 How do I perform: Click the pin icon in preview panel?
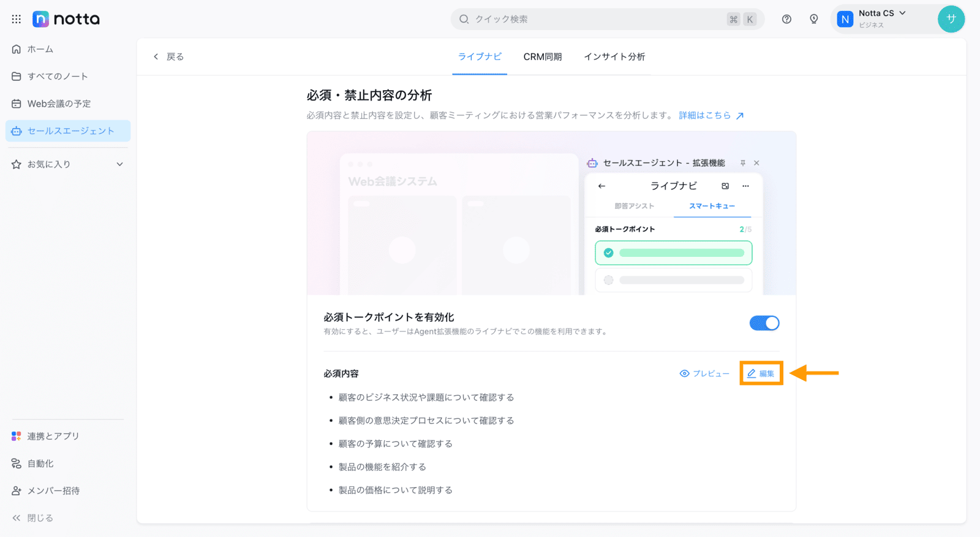pos(743,163)
